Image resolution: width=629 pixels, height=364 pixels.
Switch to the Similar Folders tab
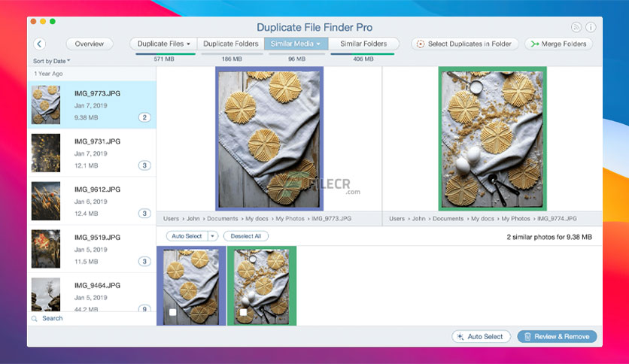point(363,44)
